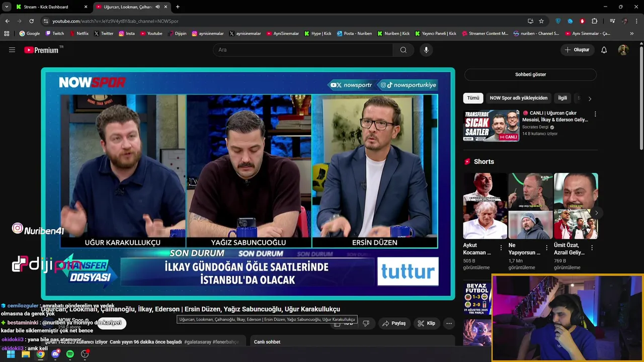Open Chrome extensions puzzle icon

tap(594, 21)
